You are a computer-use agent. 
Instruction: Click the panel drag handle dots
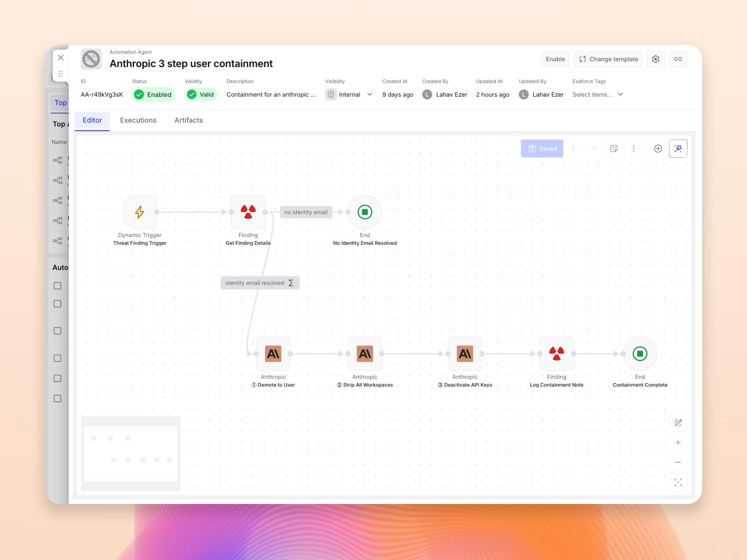point(61,74)
